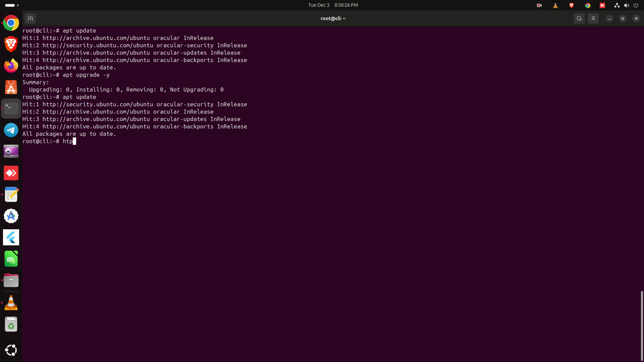This screenshot has height=362, width=644.
Task: Show Applications via the Ubuntu logo
Action: pos(11,350)
